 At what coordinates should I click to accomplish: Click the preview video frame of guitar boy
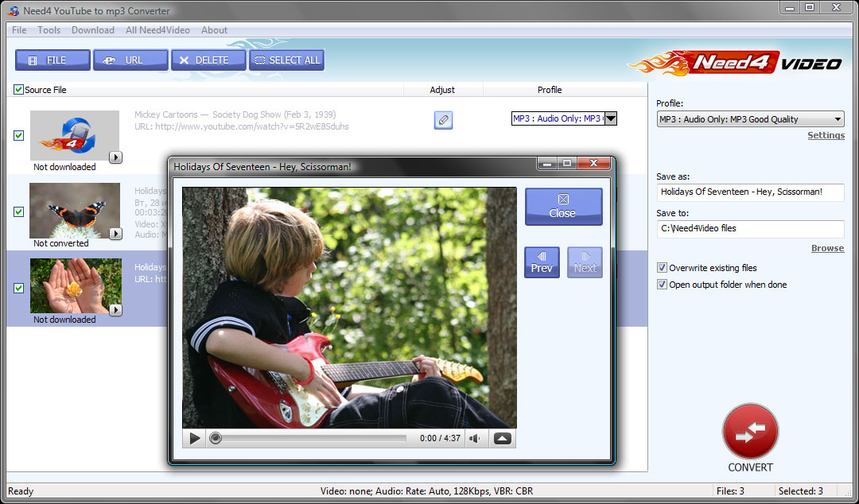[x=349, y=308]
